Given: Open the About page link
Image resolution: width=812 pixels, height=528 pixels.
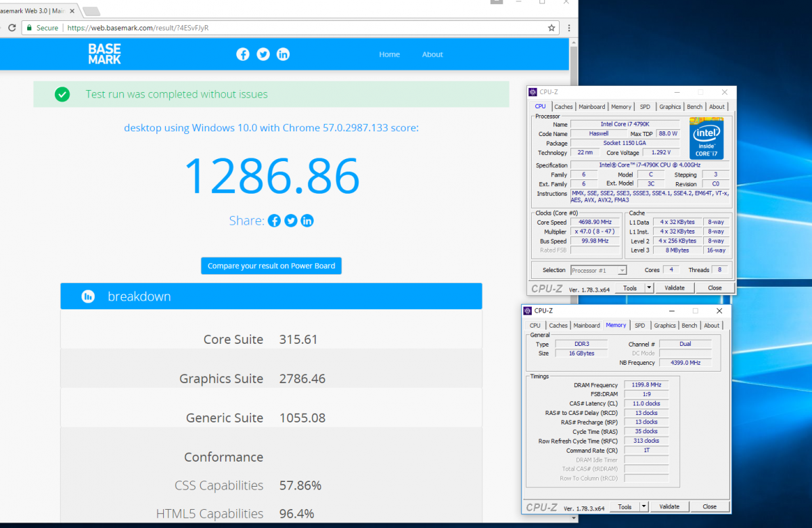Looking at the screenshot, I should pyautogui.click(x=432, y=54).
